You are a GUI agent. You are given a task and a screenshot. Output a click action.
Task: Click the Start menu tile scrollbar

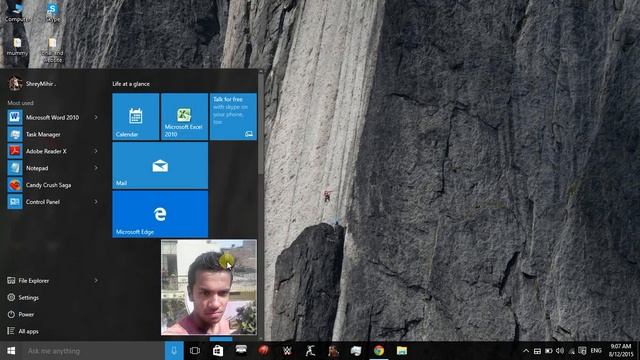click(260, 123)
